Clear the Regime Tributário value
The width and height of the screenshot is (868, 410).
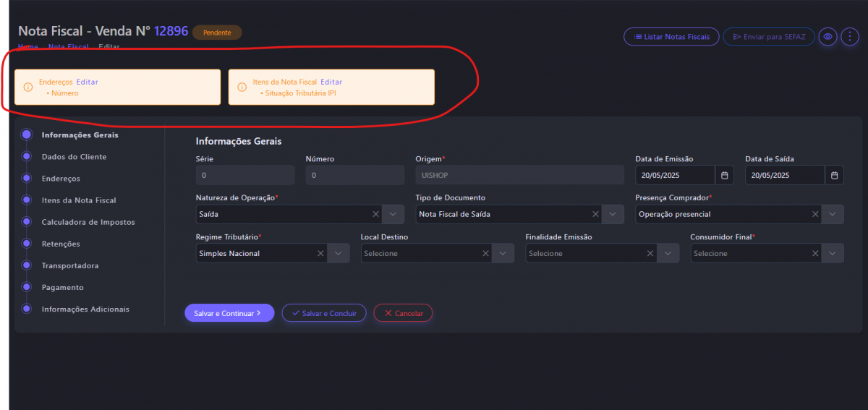(x=321, y=253)
